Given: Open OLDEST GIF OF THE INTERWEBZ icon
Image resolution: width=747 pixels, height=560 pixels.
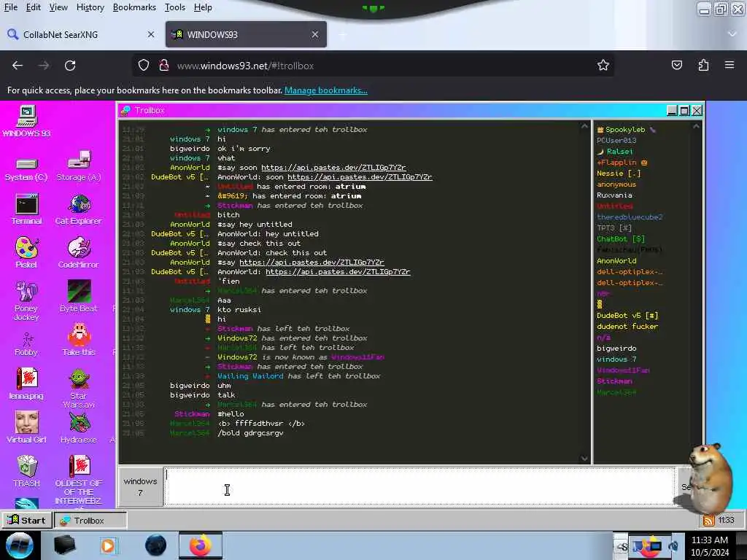Looking at the screenshot, I should [x=79, y=480].
